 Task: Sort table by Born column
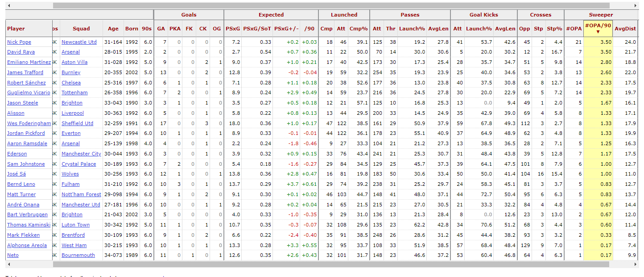(x=132, y=29)
